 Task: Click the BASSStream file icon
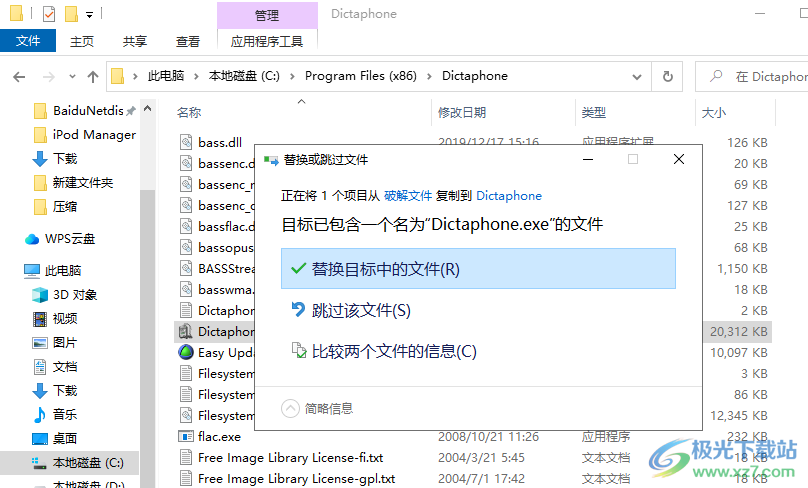pos(186,268)
